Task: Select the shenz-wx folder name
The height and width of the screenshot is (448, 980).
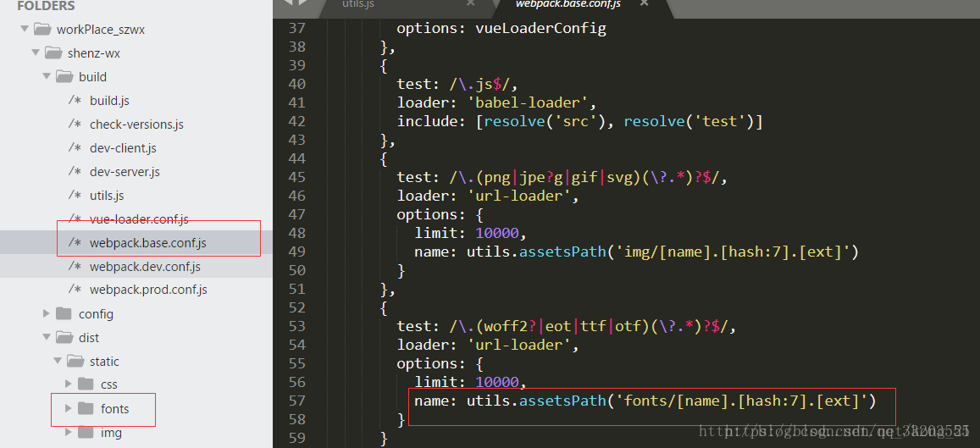Action: 94,53
